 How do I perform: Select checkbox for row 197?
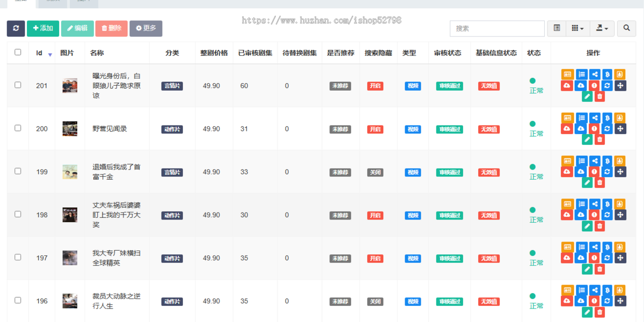[x=18, y=257]
